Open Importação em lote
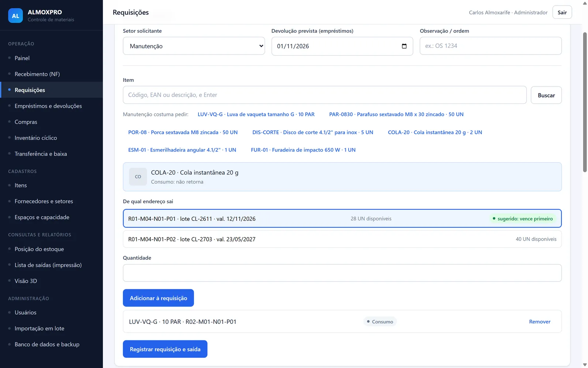This screenshot has width=588, height=368. 51,328
